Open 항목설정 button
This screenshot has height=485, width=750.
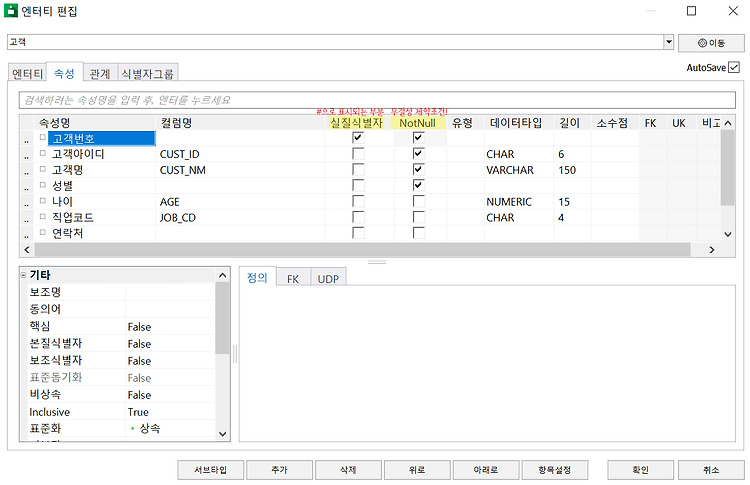pyautogui.click(x=555, y=470)
